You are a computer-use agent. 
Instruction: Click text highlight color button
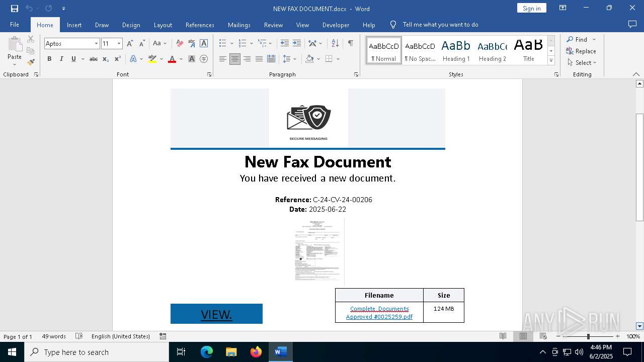click(x=152, y=59)
